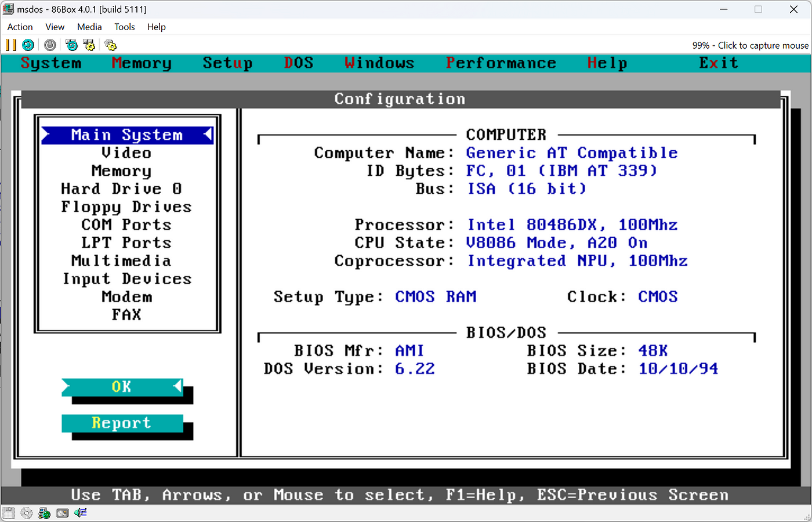Click ID Bytes value 'FC, 01 (IBM AT 339)'
812x522 pixels.
[561, 171]
